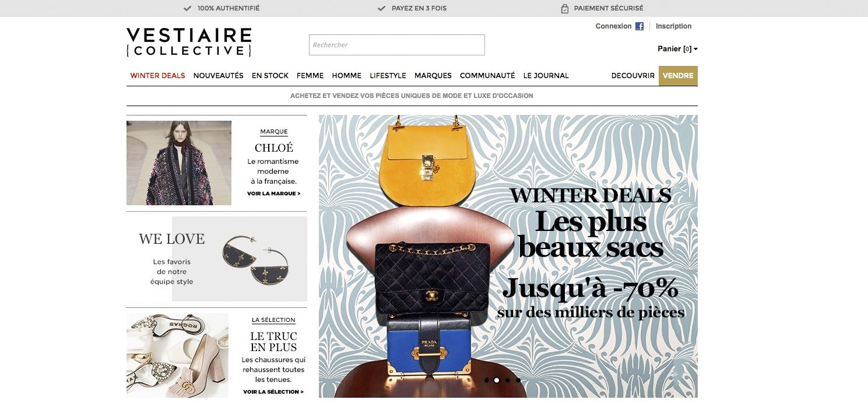This screenshot has height=403, width=868.
Task: Click the Payez en 3 fois checkmark
Action: [x=381, y=9]
